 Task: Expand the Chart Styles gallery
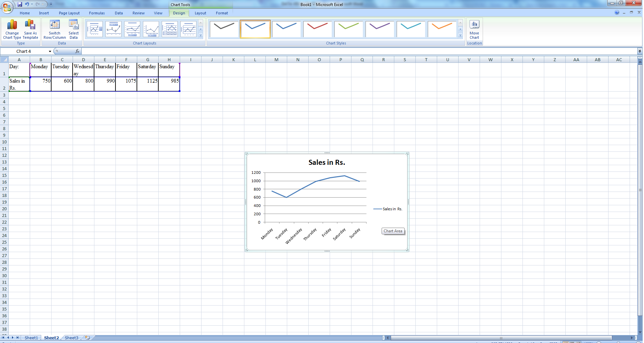coord(460,36)
